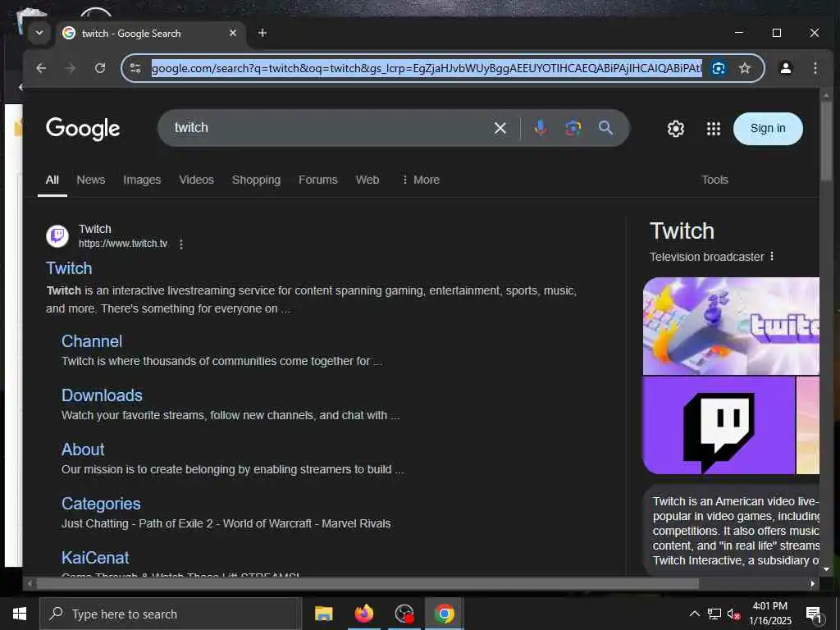Search by image with camera icon

tap(573, 128)
